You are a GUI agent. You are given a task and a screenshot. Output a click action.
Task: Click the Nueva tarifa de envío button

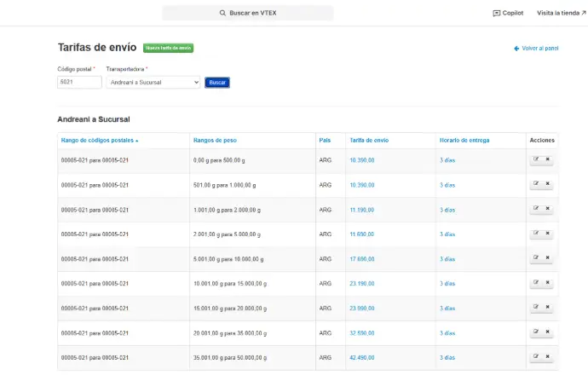tap(168, 48)
